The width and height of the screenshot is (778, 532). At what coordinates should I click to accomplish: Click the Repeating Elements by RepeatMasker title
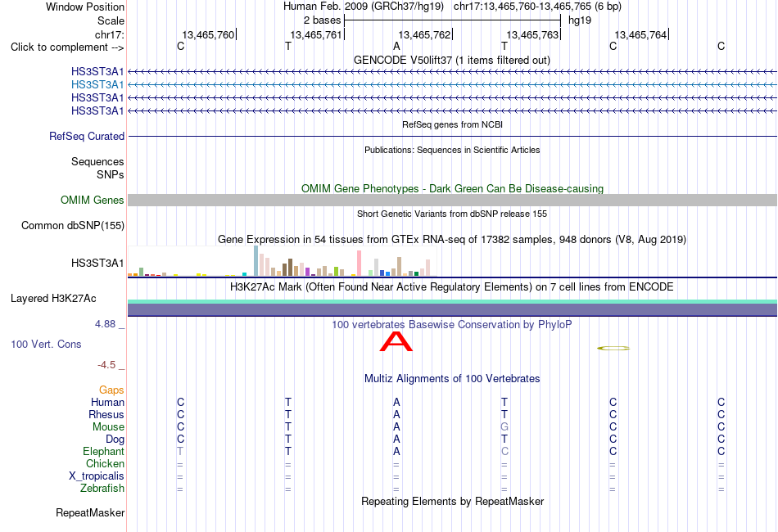(x=452, y=501)
